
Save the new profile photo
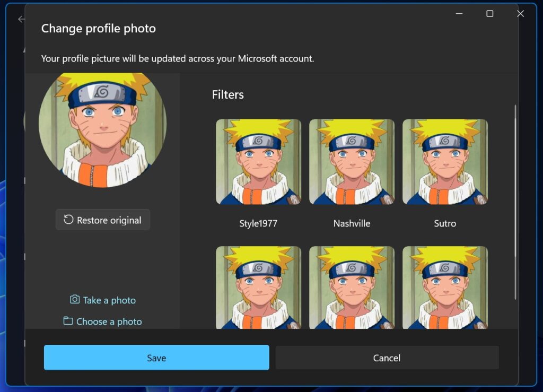(x=156, y=358)
